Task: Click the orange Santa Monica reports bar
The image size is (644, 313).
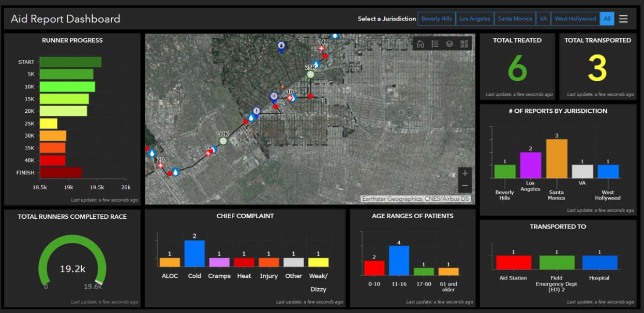Action: [557, 159]
